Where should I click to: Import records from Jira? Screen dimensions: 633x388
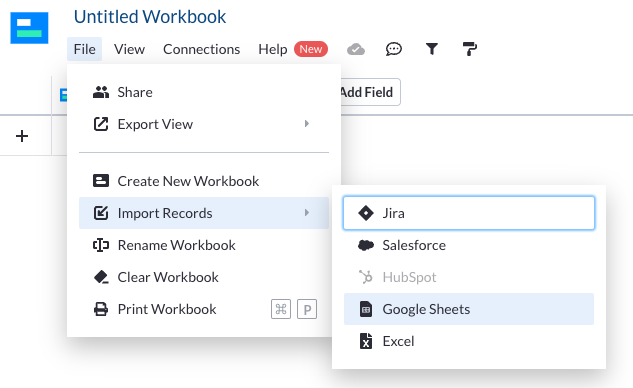point(469,213)
